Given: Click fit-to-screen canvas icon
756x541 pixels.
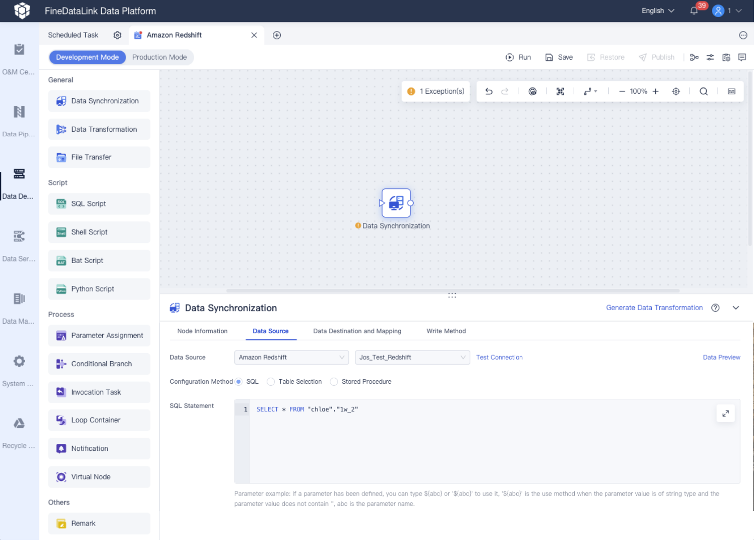Looking at the screenshot, I should (x=560, y=91).
